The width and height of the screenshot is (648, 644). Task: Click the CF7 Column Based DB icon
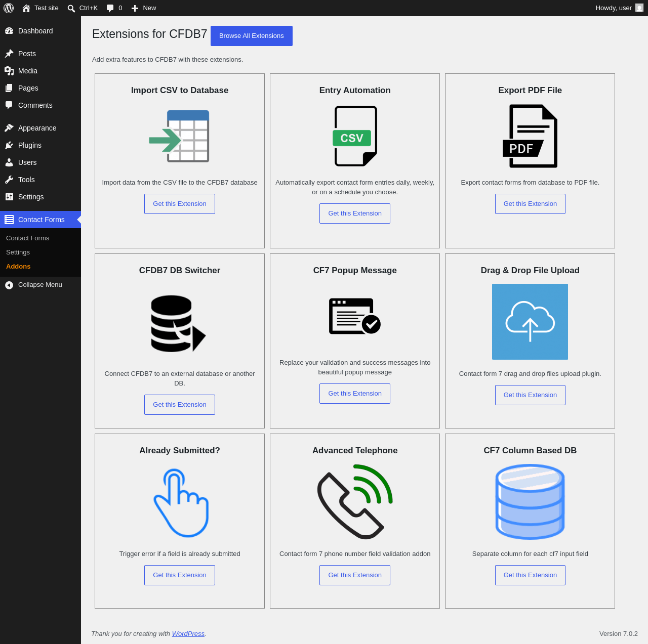[530, 502]
